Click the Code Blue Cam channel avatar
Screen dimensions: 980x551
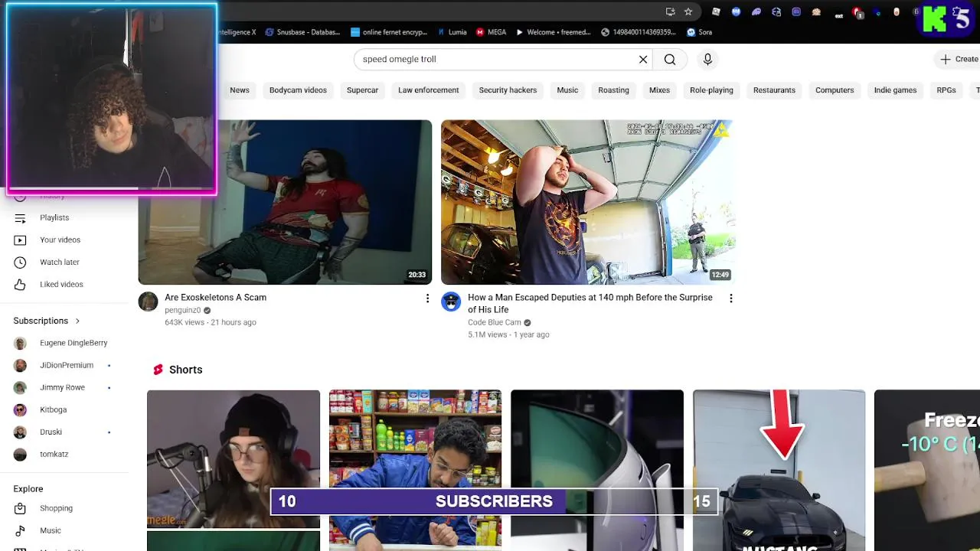click(451, 302)
